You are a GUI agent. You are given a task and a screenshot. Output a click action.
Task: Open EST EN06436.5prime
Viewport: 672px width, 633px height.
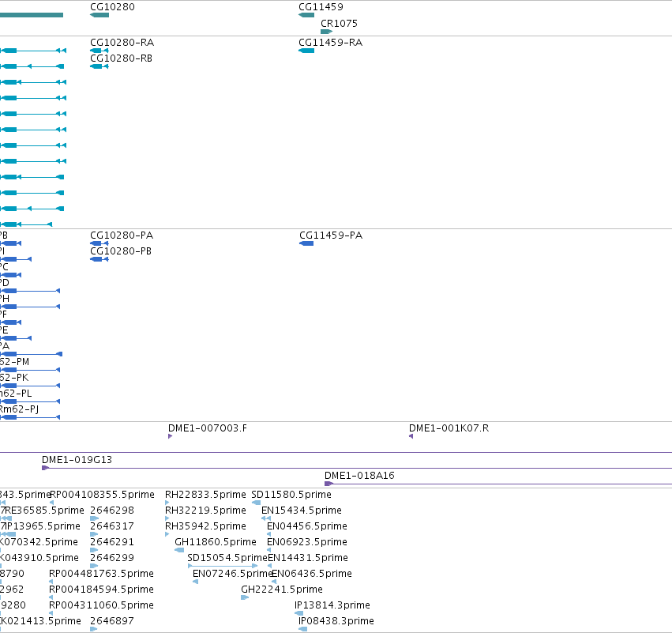(312, 574)
